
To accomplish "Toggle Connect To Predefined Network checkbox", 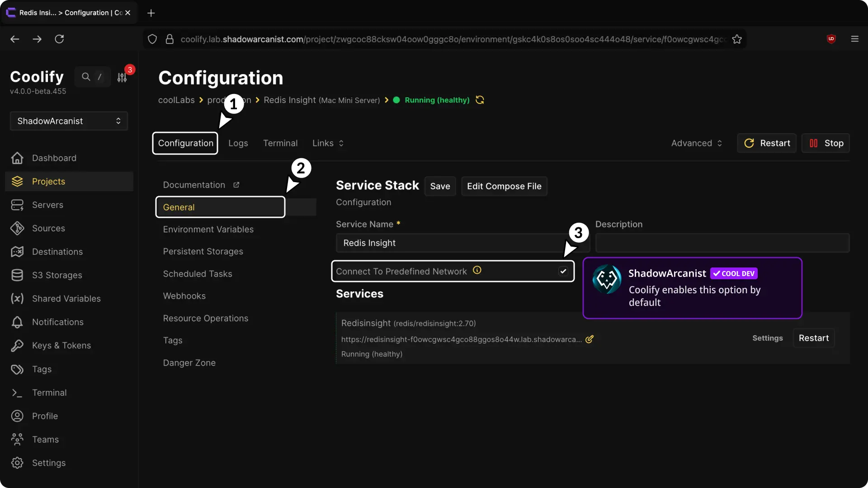I will [x=563, y=271].
